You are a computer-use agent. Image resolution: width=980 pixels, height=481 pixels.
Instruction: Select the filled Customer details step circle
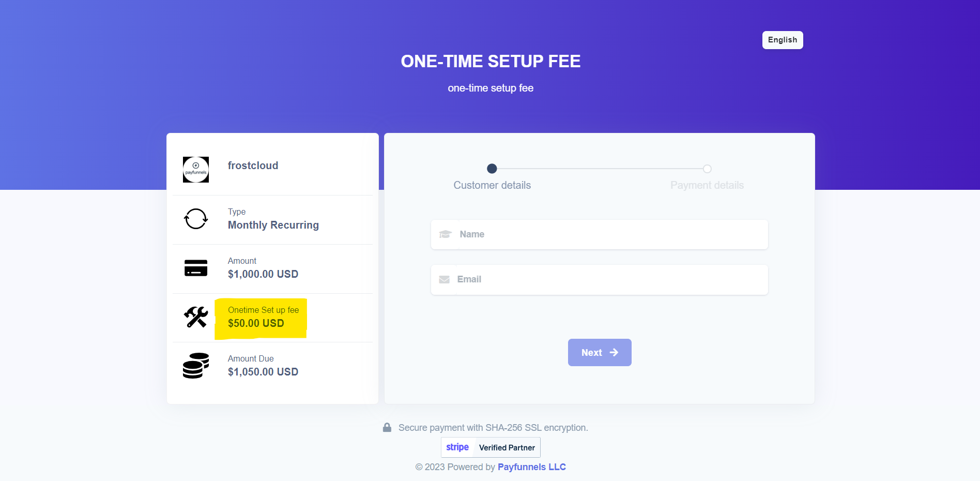pyautogui.click(x=492, y=169)
